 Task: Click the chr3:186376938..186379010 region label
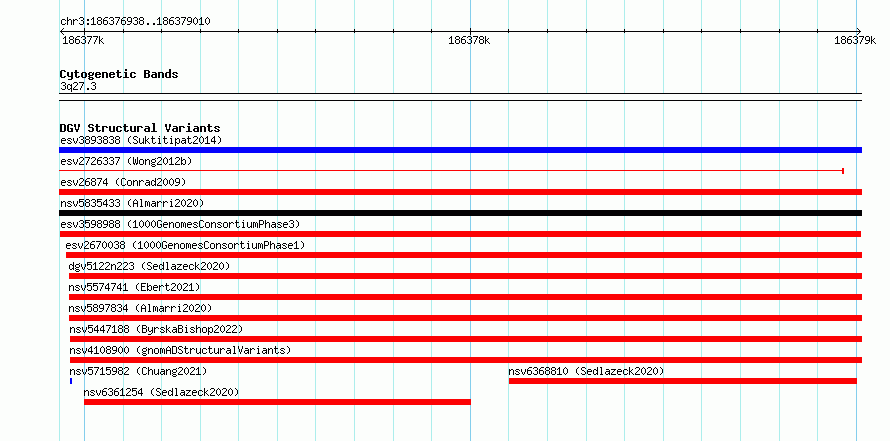point(135,22)
